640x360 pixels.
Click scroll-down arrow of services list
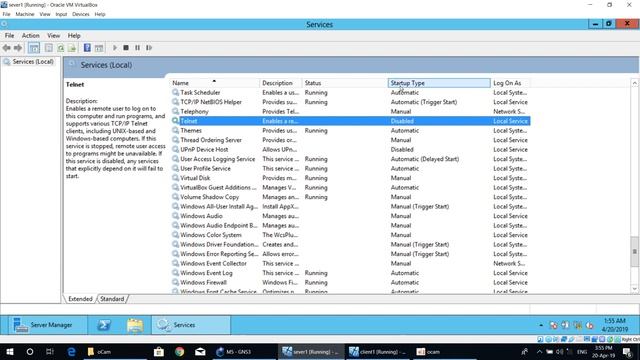point(634,289)
